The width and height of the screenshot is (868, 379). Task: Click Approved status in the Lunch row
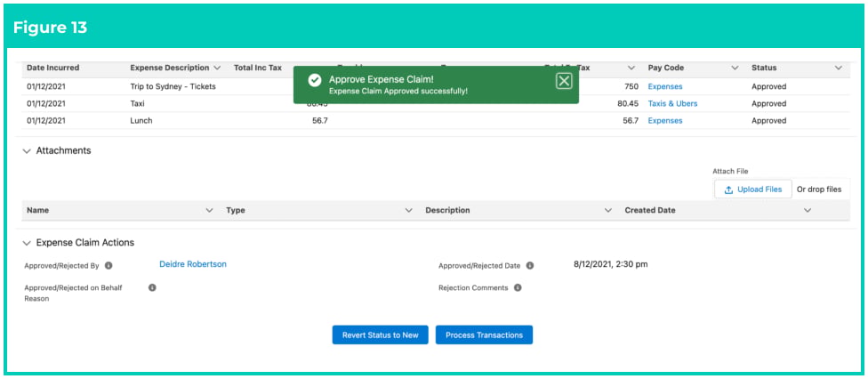(769, 120)
